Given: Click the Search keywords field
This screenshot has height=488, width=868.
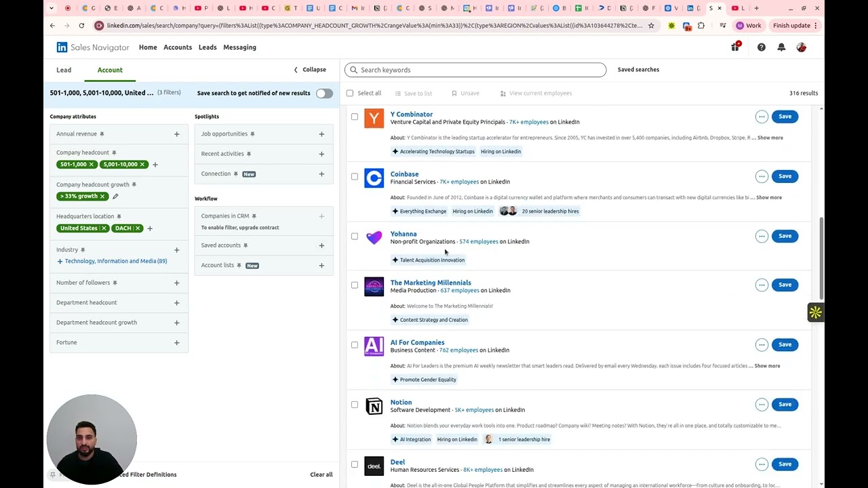Looking at the screenshot, I should point(475,70).
